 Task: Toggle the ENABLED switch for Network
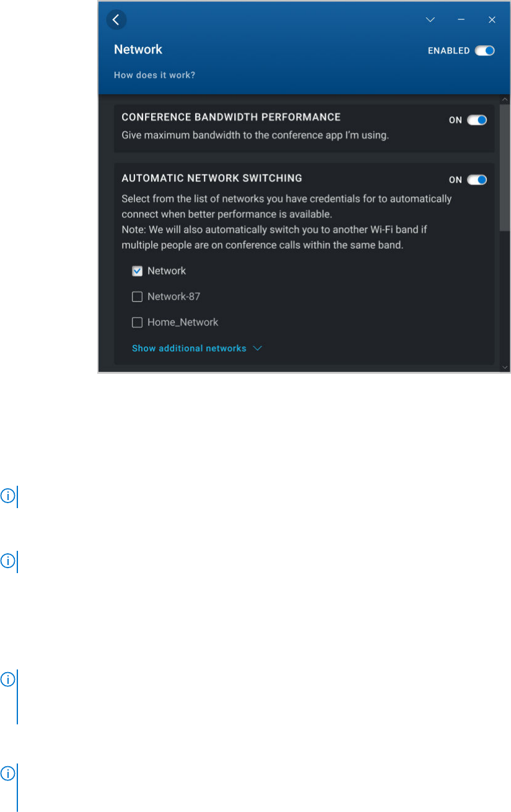tap(485, 51)
